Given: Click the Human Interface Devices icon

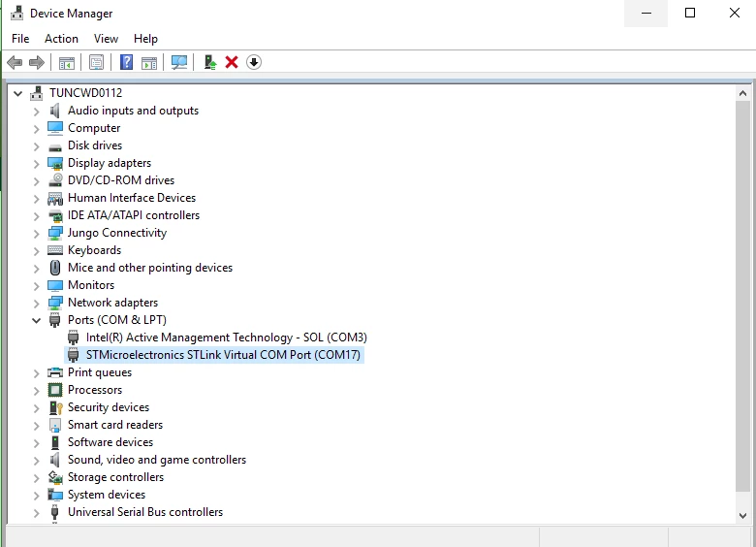Looking at the screenshot, I should (55, 198).
